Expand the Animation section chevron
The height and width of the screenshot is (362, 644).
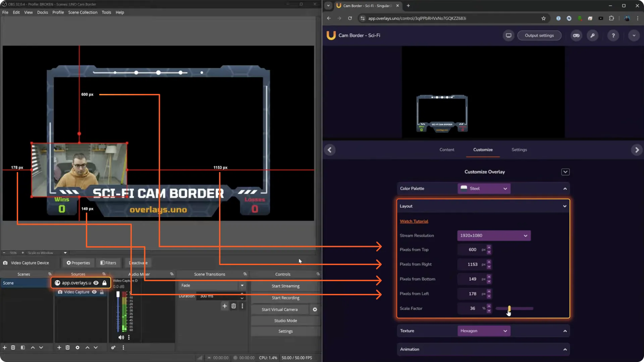coord(565,349)
